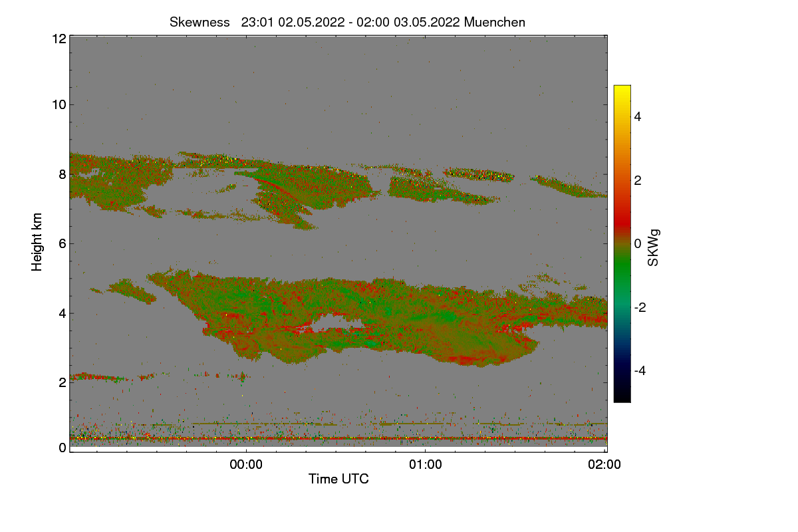Click the height axis tick label '4'

click(62, 313)
